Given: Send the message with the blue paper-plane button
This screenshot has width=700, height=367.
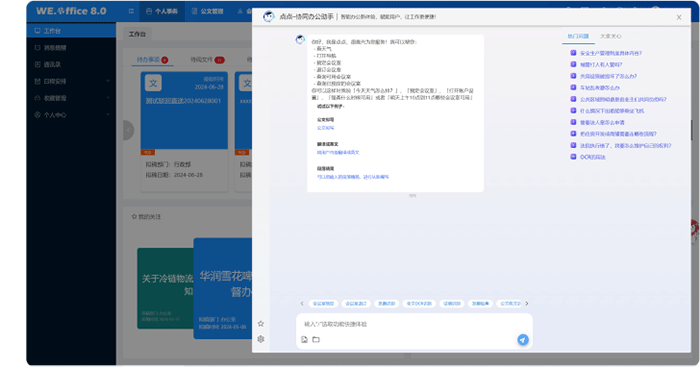Looking at the screenshot, I should click(x=523, y=340).
